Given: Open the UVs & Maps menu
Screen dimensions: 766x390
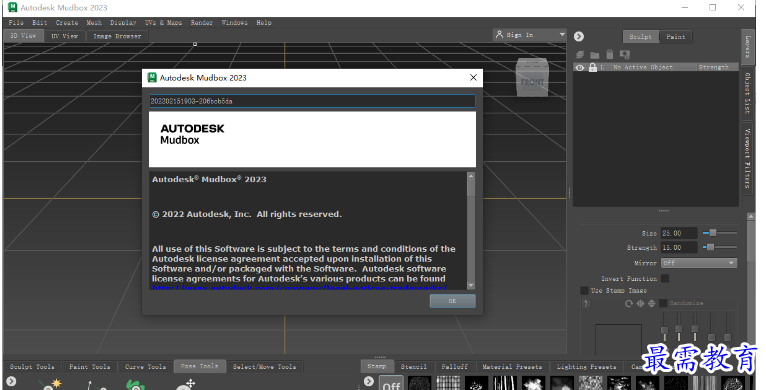Looking at the screenshot, I should pos(163,22).
